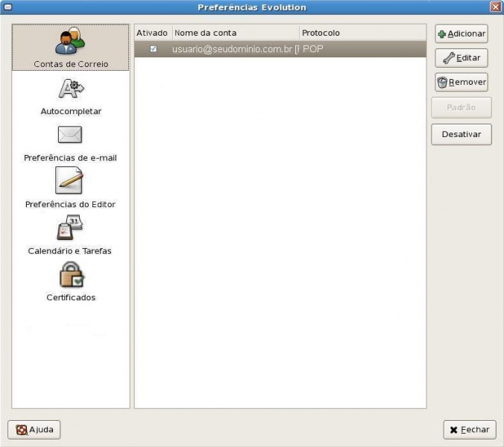Open Preferências do Editor pencil icon
The height and width of the screenshot is (447, 504).
(x=69, y=180)
